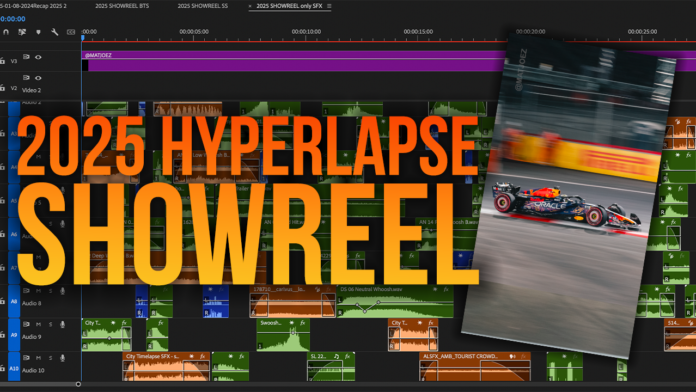Screen dimensions: 696x392
Task: Toggle lock on Audio 9 track
Action: coord(3,335)
